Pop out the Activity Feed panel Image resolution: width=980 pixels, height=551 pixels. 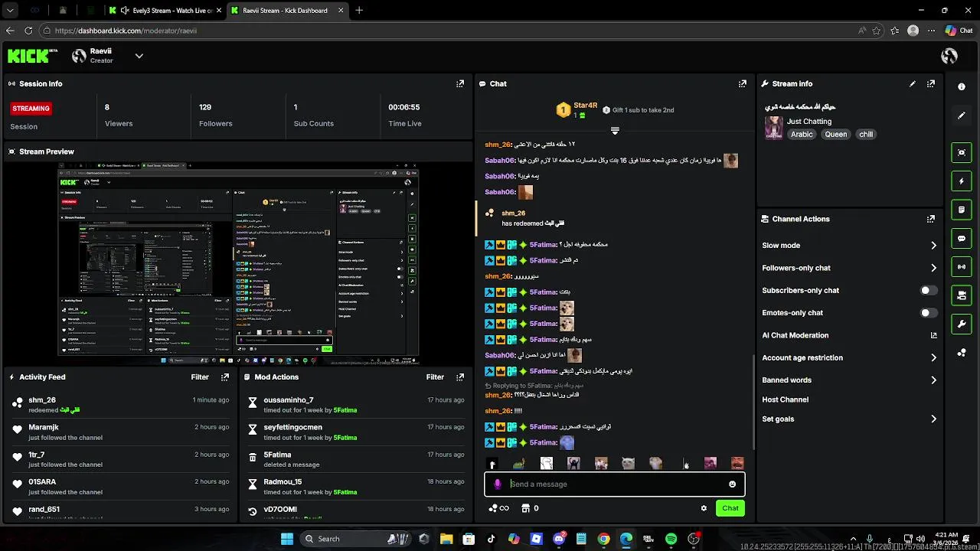coord(225,377)
